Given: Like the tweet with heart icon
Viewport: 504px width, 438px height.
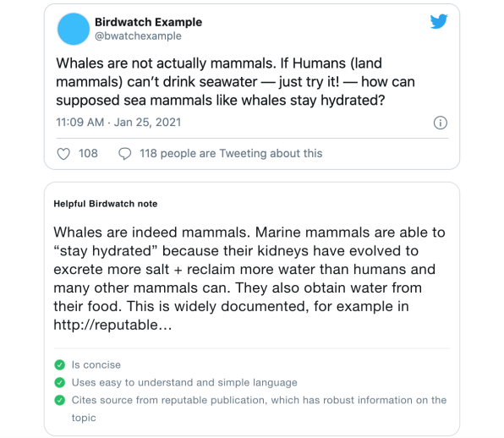Looking at the screenshot, I should pos(63,154).
